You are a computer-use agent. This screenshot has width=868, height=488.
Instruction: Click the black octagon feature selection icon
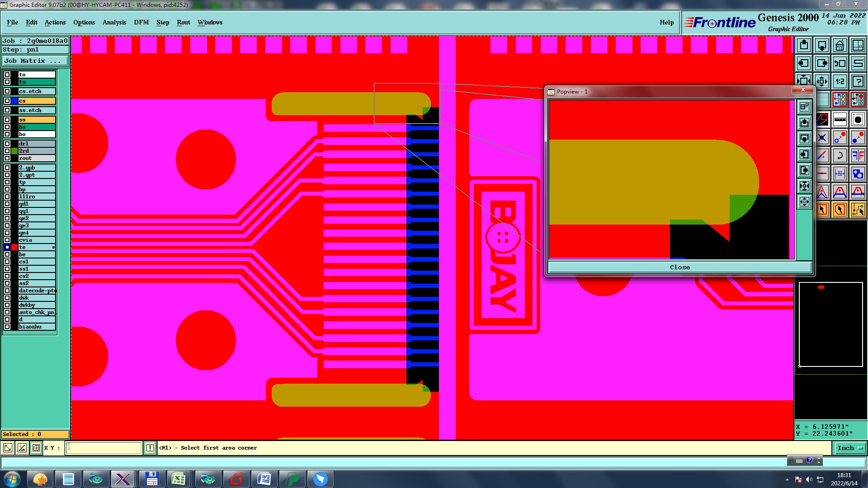(x=858, y=120)
